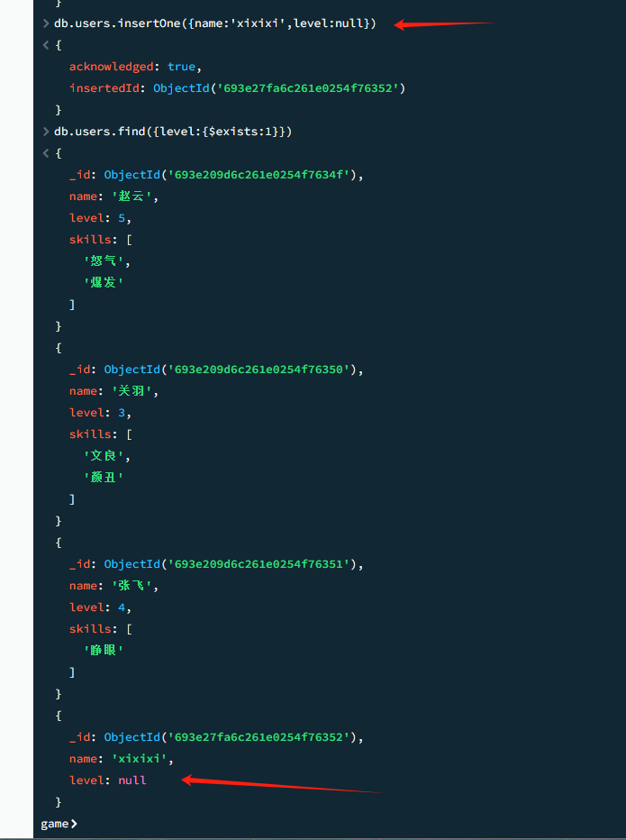Click the input chevron beside the insertOne command
This screenshot has width=626, height=840.
pyautogui.click(x=46, y=23)
